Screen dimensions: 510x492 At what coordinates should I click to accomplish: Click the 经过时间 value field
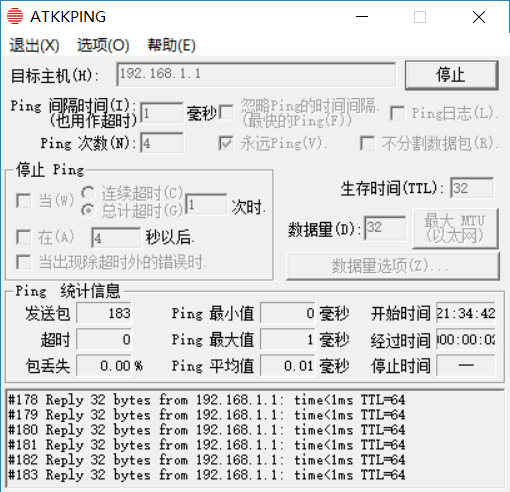pyautogui.click(x=466, y=340)
